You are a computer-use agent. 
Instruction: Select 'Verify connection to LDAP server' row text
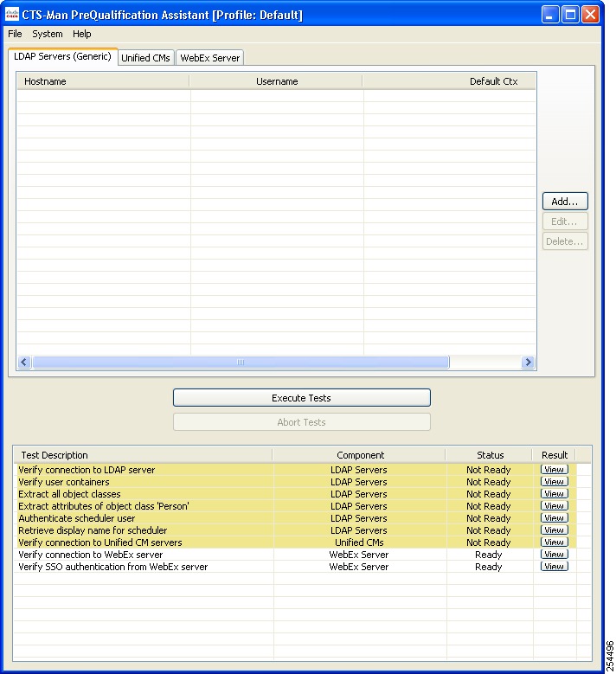click(x=87, y=470)
